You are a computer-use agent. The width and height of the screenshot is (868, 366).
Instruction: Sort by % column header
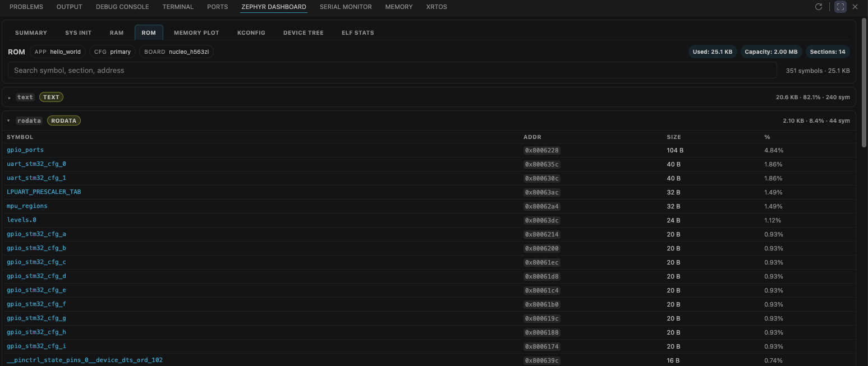click(767, 137)
